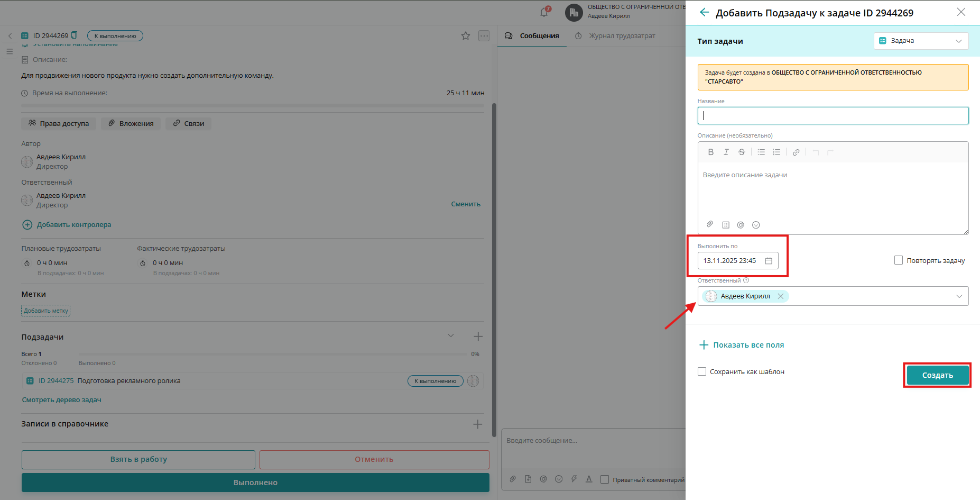Go back using the subtask panel arrow
This screenshot has height=500, width=980.
click(x=704, y=12)
